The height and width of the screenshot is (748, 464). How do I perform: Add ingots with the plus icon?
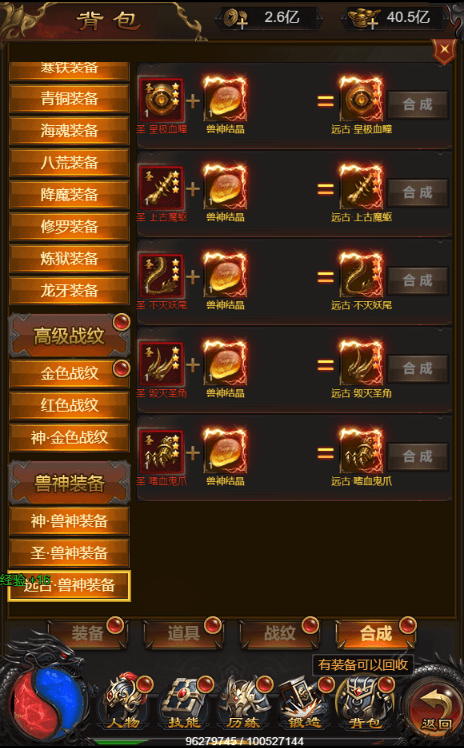pyautogui.click(x=364, y=19)
